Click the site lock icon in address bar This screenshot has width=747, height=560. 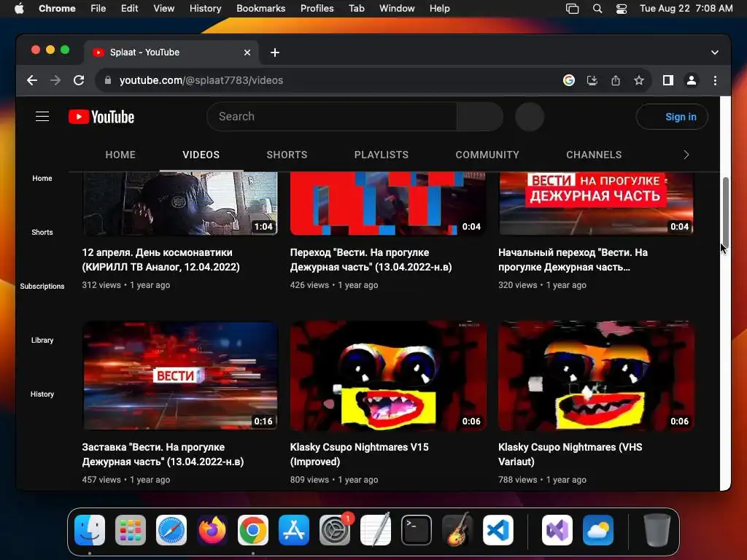click(108, 80)
